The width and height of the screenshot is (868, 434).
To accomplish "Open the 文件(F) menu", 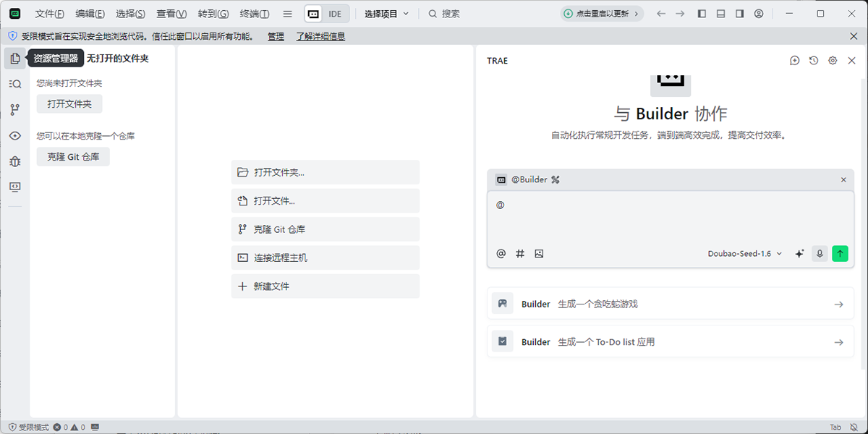I will click(49, 14).
